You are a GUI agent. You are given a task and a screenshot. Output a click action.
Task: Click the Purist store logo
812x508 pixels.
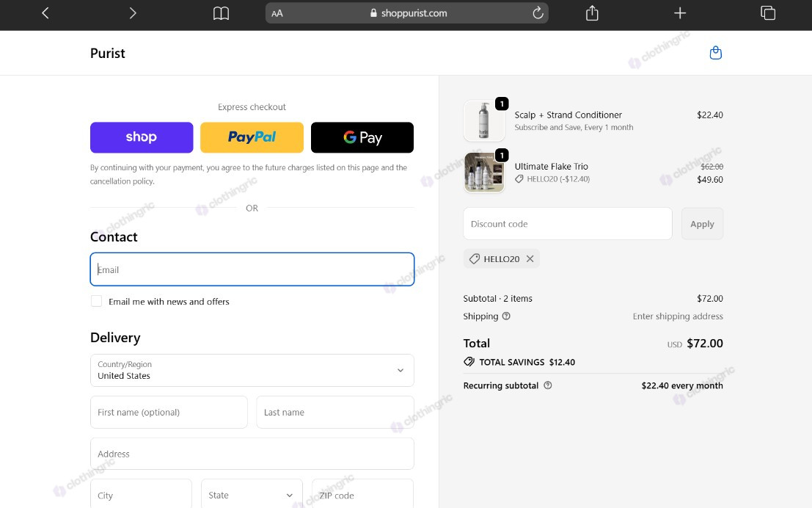click(108, 54)
